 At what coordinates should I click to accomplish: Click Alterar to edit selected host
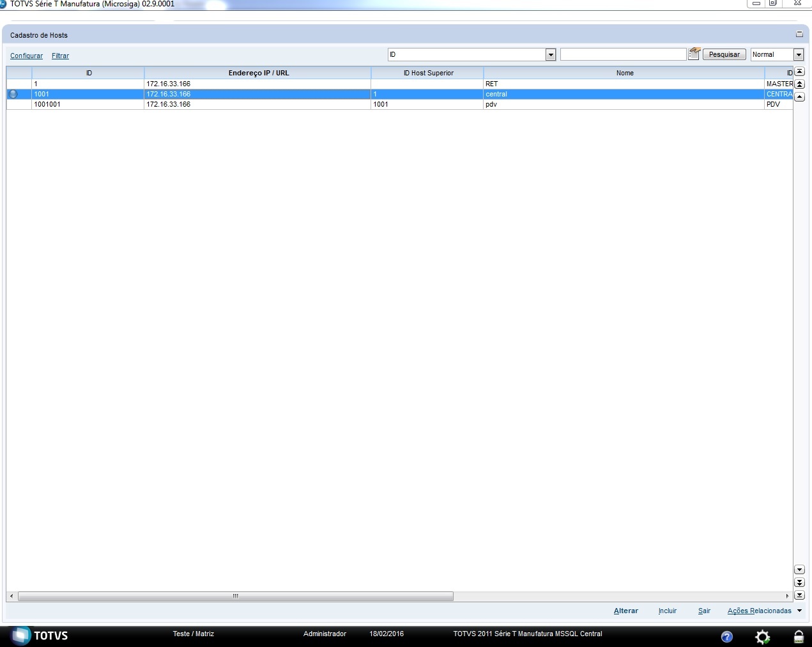point(626,611)
